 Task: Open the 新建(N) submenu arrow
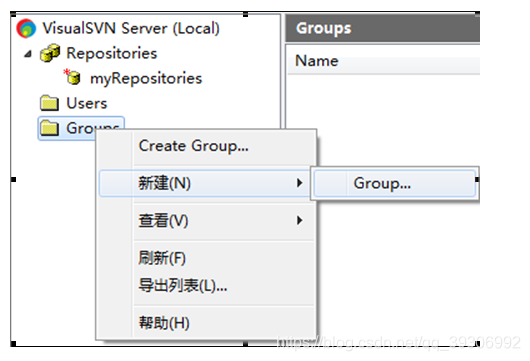pos(299,183)
